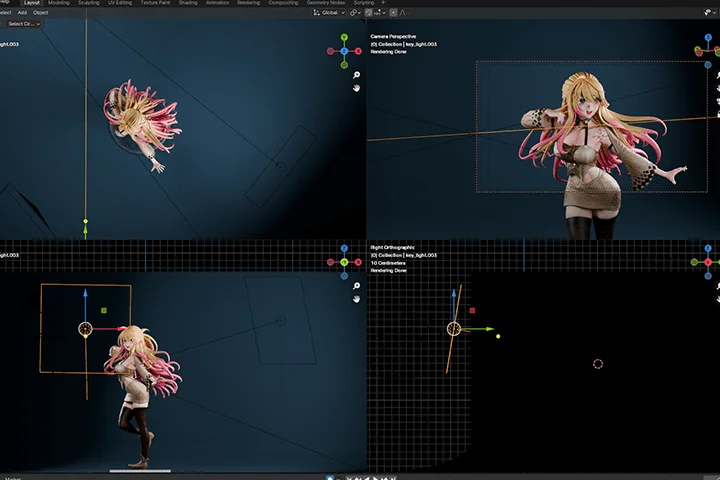Viewport: 720px width, 480px height.
Task: Open the Select Circle tool dropdown
Action: tap(24, 24)
